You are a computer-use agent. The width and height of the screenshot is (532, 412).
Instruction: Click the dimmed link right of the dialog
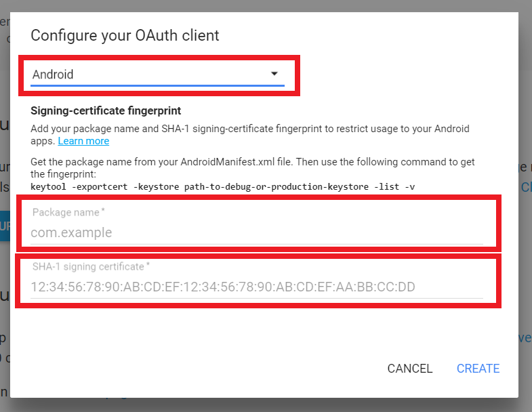pyautogui.click(x=525, y=187)
